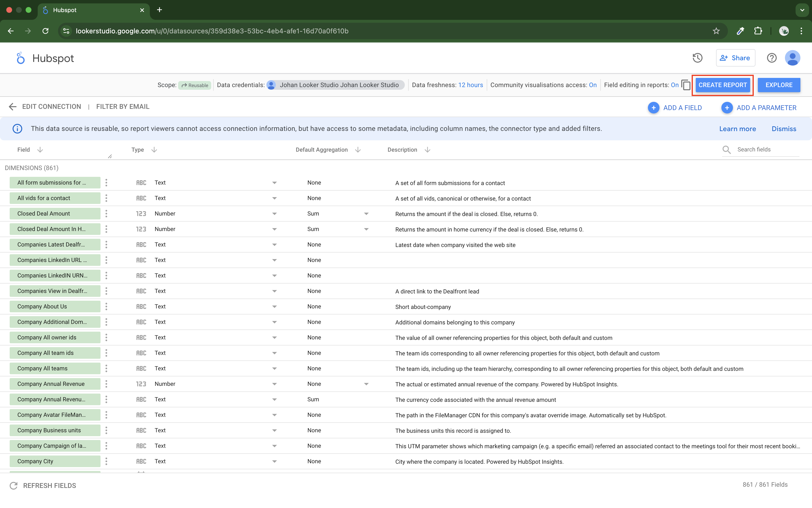Toggle Field editing in reports On
This screenshot has height=508, width=812.
click(x=674, y=85)
